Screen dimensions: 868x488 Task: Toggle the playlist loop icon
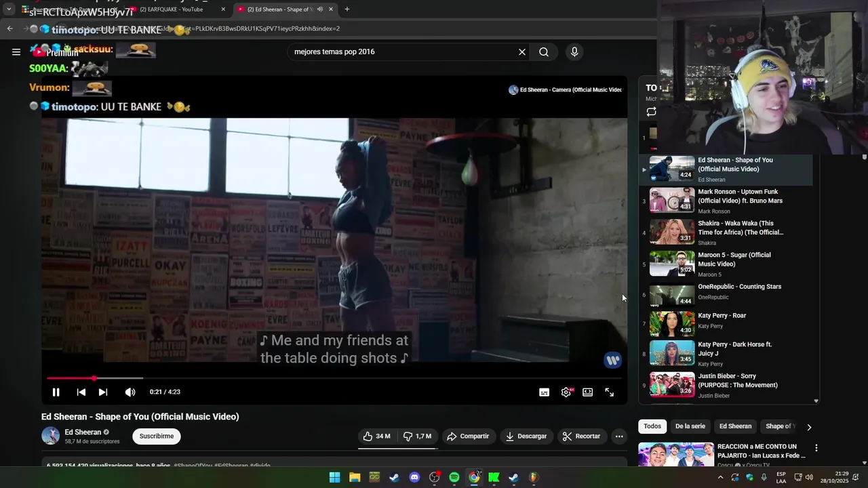tap(651, 112)
